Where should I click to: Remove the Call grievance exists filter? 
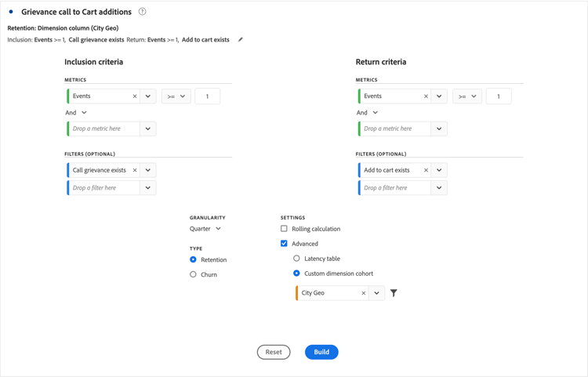(x=135, y=170)
